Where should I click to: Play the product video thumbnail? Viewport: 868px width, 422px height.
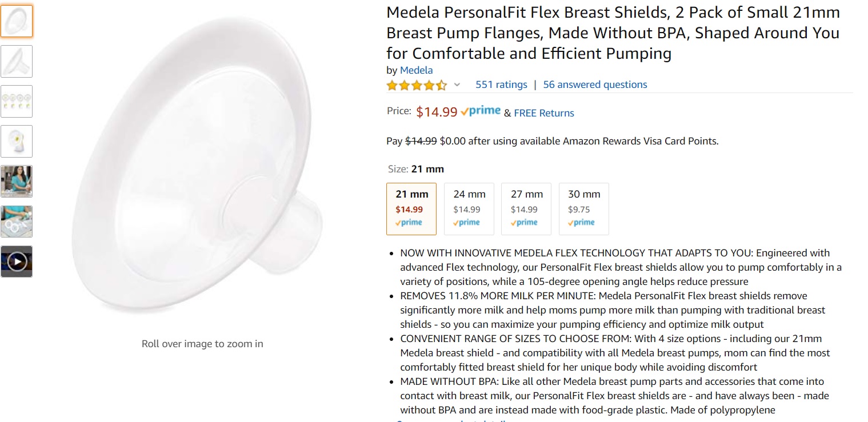pos(17,262)
